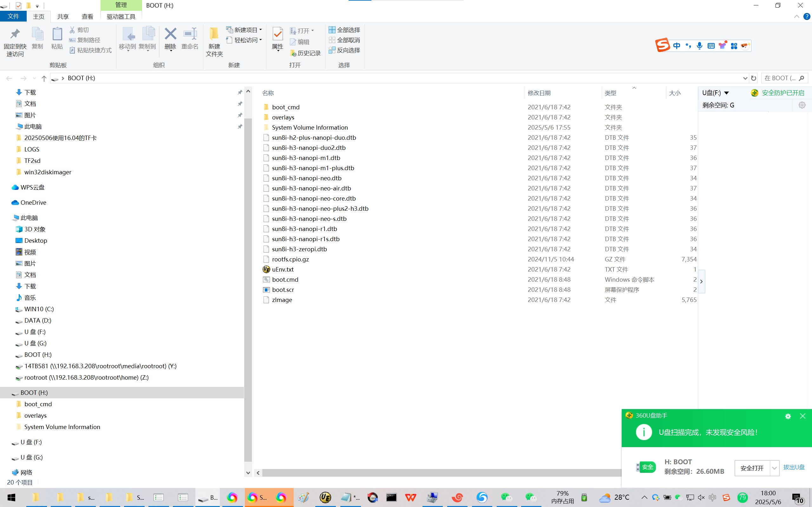Click Sogou IME microphone icon

point(699,46)
